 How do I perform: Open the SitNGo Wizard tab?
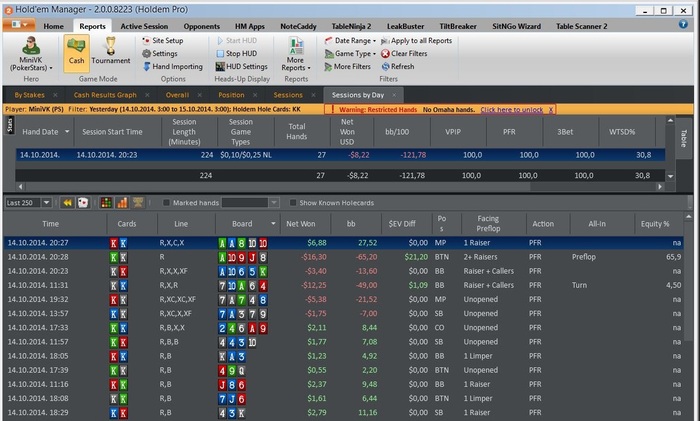click(x=517, y=26)
